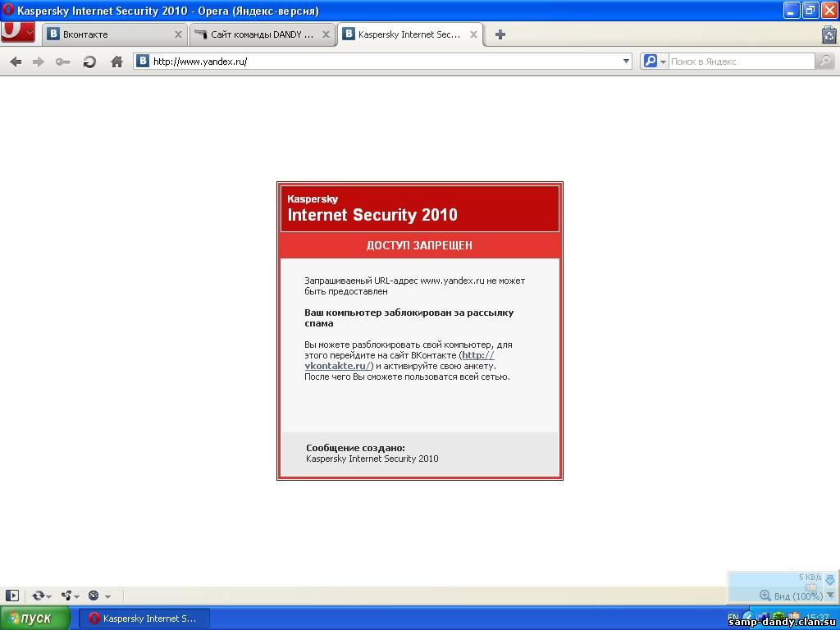
Task: Minimize the Opera window
Action: pos(793,10)
